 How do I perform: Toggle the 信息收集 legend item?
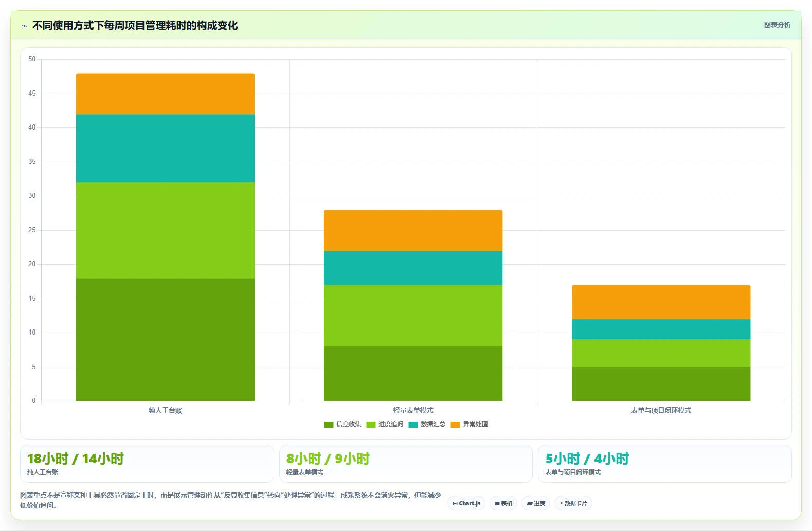pyautogui.click(x=342, y=424)
